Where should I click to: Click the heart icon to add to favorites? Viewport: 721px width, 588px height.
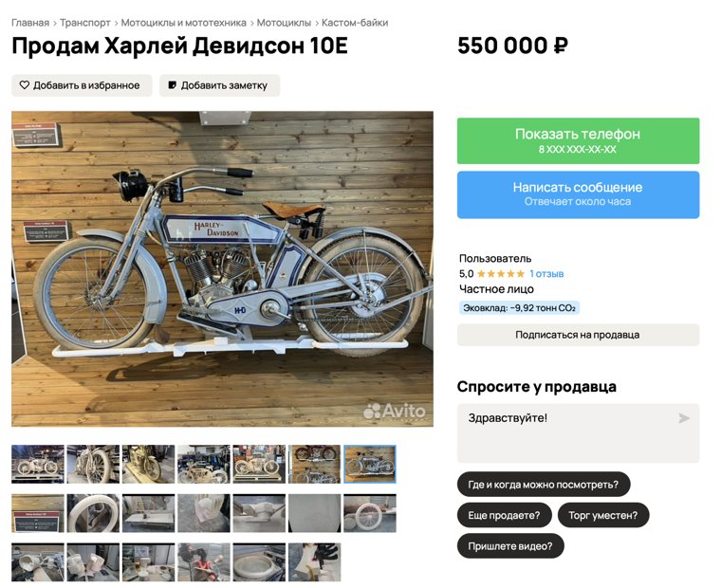coord(25,85)
